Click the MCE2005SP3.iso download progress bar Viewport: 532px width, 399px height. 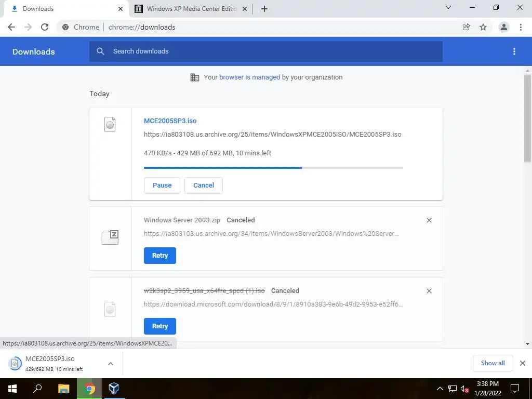(273, 168)
